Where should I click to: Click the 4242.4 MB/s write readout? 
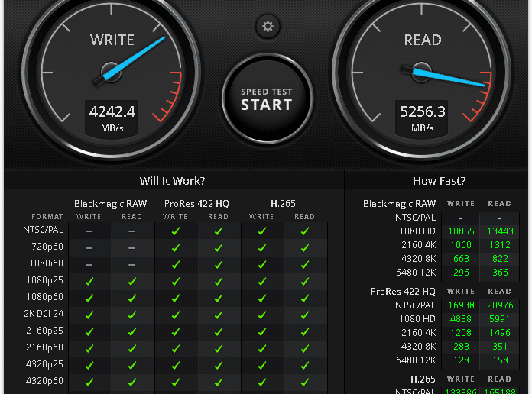tap(112, 118)
